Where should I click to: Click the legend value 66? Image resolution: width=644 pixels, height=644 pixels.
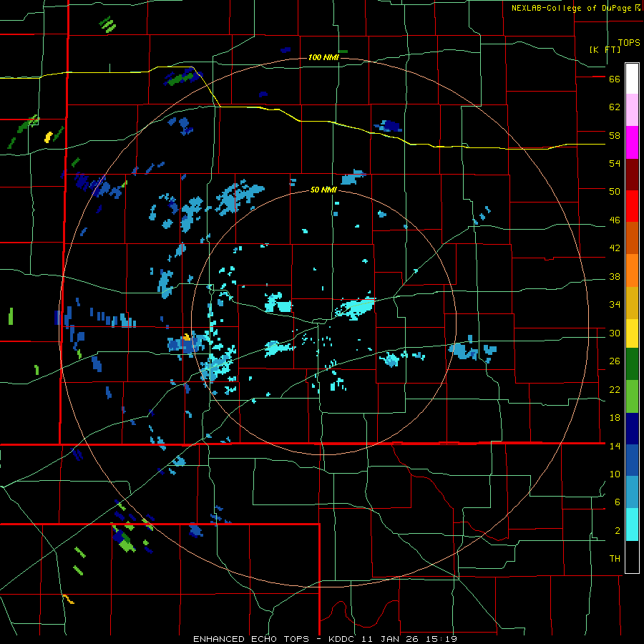(x=615, y=79)
